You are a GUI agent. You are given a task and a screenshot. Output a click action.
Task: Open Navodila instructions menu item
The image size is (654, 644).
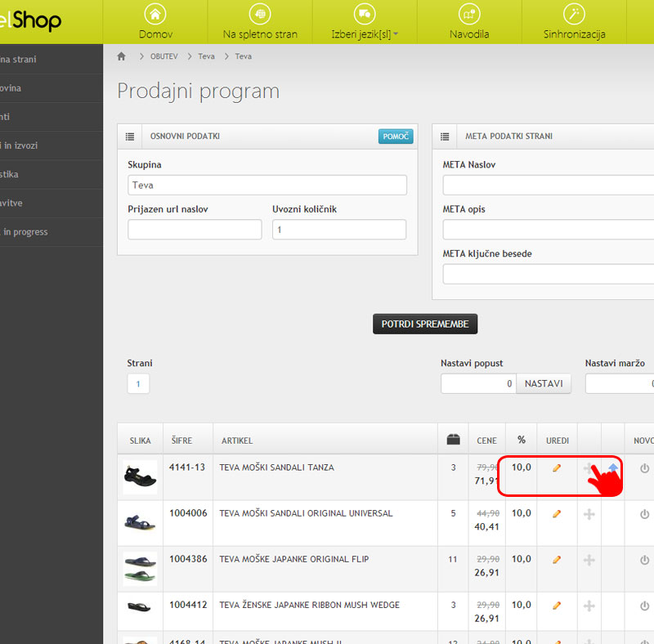click(x=469, y=22)
